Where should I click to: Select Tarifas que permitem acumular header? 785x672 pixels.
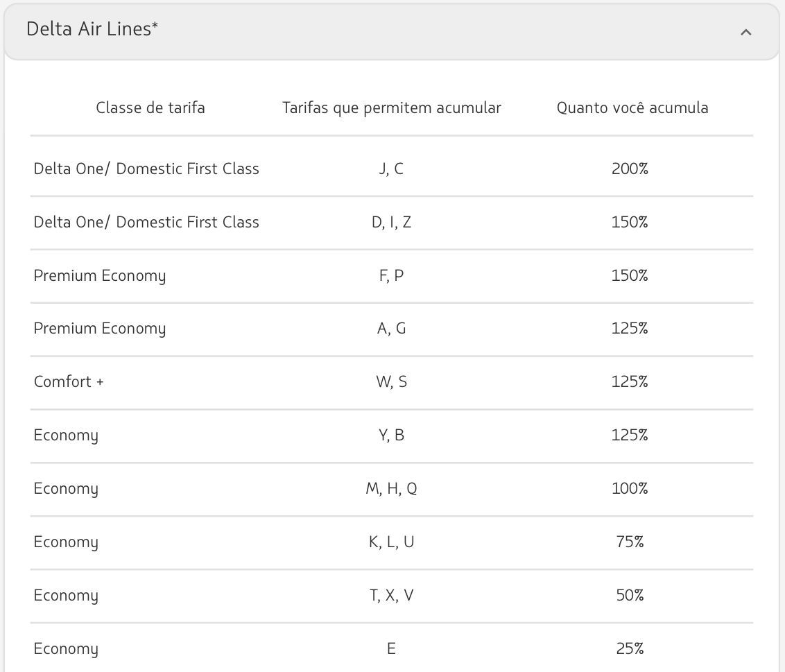tap(392, 108)
